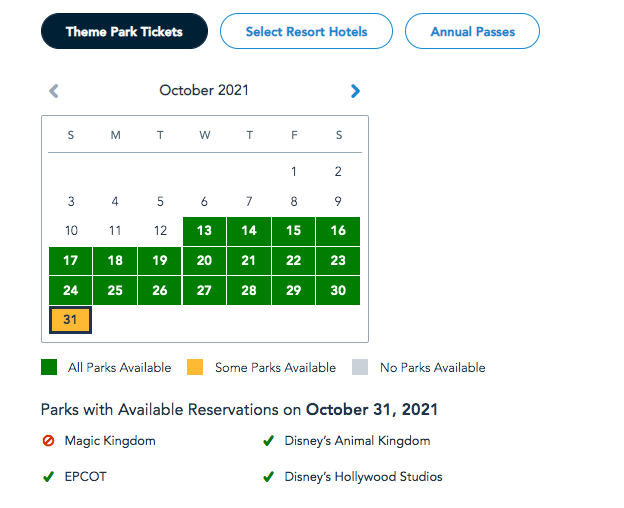Click the green All Parks Available swatch
Screen dimensions: 624x508
coord(50,367)
